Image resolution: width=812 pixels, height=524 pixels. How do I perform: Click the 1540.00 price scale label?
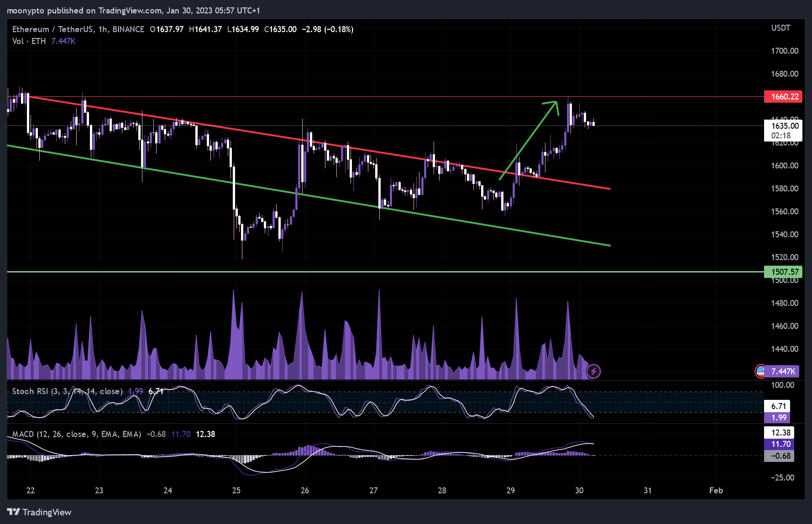click(785, 234)
